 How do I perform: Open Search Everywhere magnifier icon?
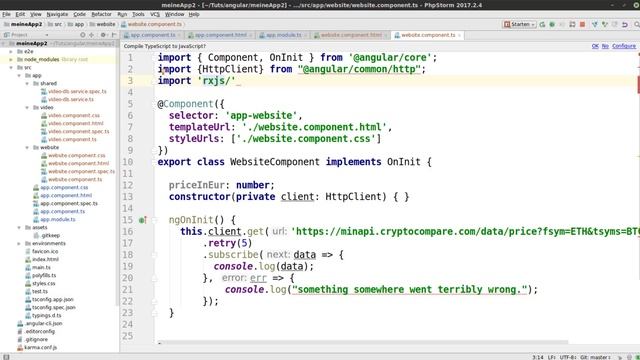click(636, 24)
